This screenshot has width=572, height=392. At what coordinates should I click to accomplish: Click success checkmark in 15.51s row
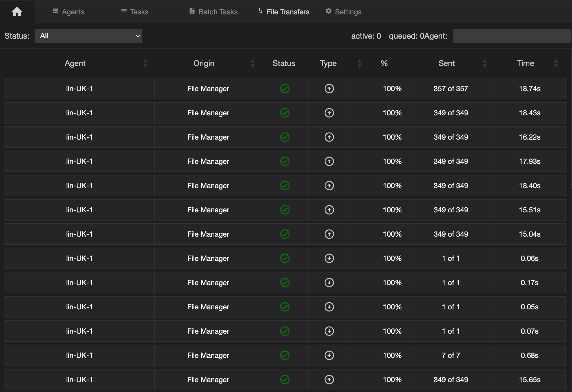[285, 210]
